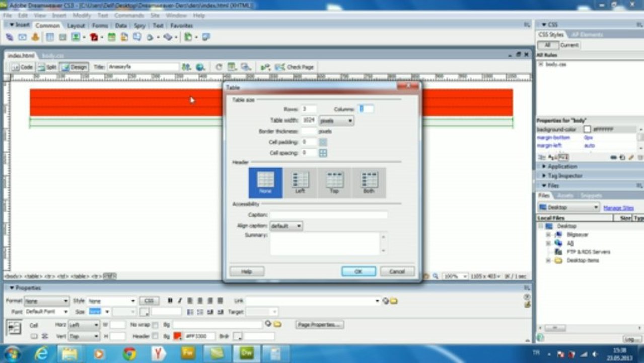Open the Commands menu
The width and height of the screenshot is (644, 363).
[129, 15]
